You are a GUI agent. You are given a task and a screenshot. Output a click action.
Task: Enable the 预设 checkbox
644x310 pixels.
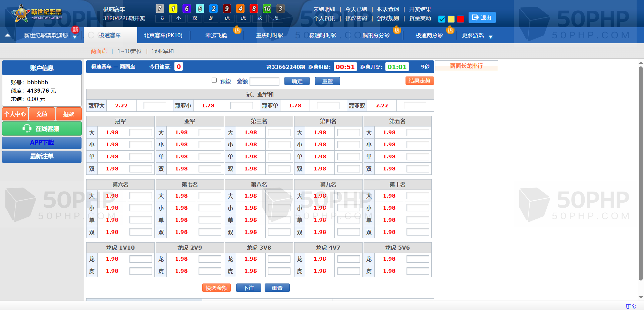pyautogui.click(x=214, y=81)
